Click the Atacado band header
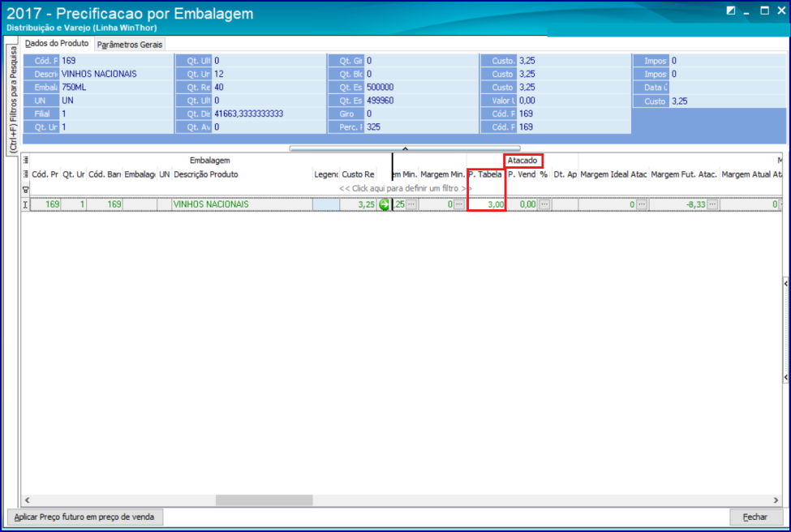Viewport: 791px width, 532px height. point(522,161)
